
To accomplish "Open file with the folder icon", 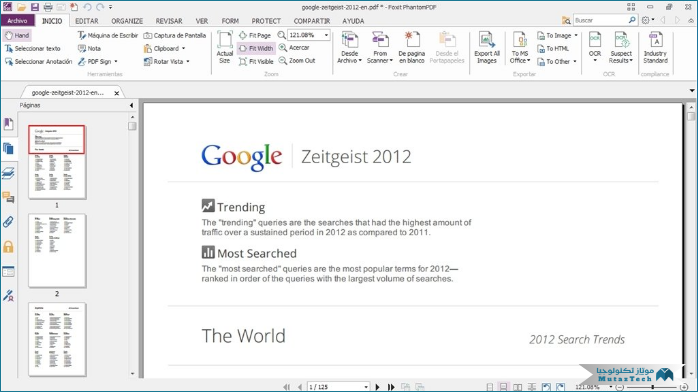I will [x=21, y=7].
